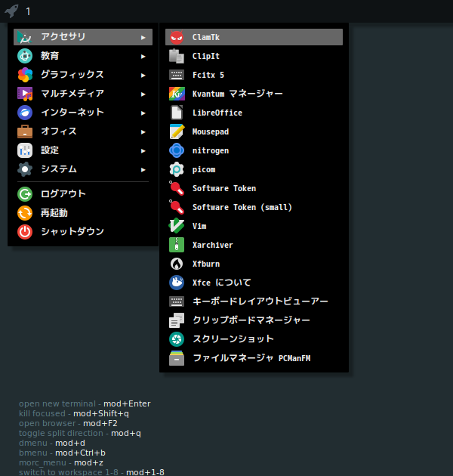This screenshot has height=476, width=453.
Task: Open the グラフィックス menu category
Action: tap(83, 75)
